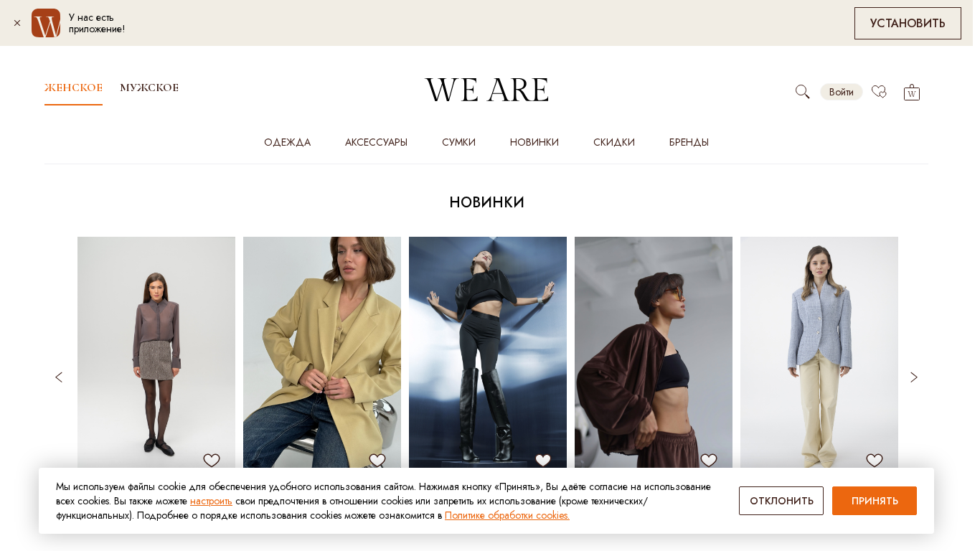Favorite the brown velvet bomber item

[709, 461]
